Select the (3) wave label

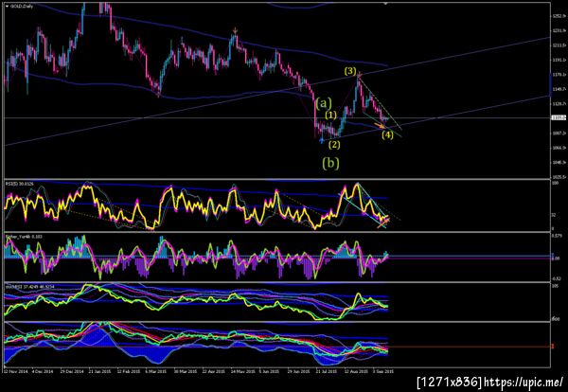pyautogui.click(x=350, y=71)
